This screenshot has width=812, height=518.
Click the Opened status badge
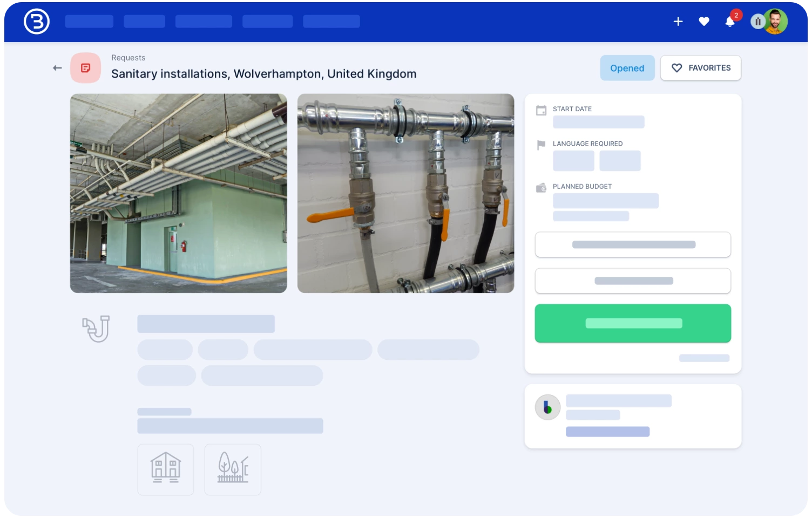click(x=627, y=68)
